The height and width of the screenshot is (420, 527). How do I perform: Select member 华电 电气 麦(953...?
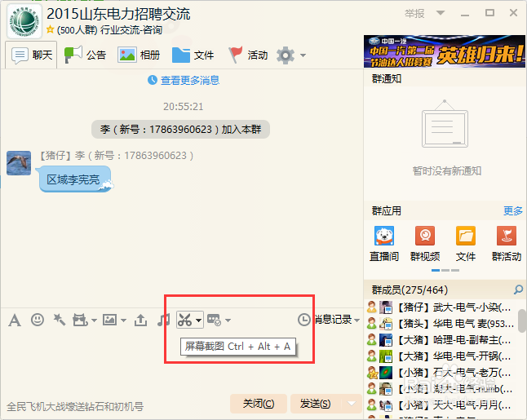(x=445, y=324)
